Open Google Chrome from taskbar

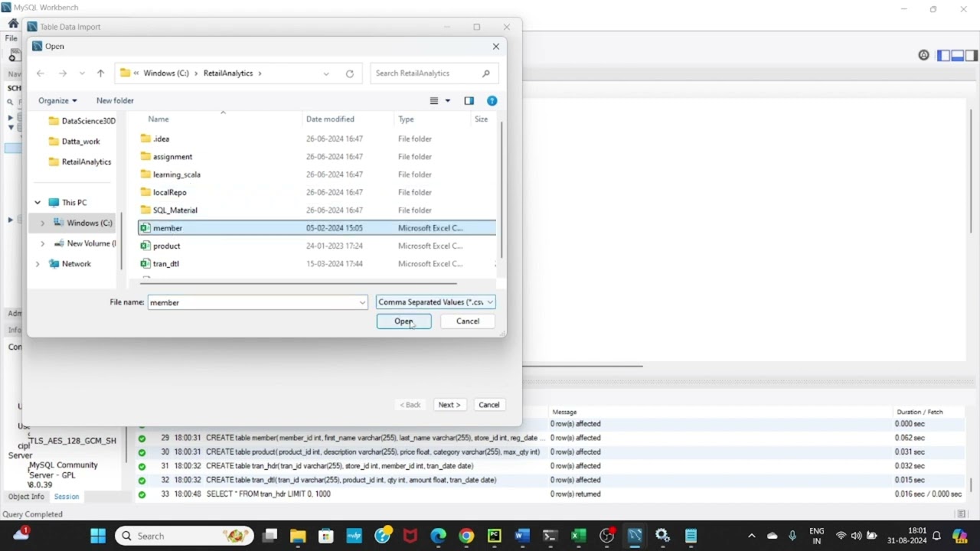click(466, 536)
